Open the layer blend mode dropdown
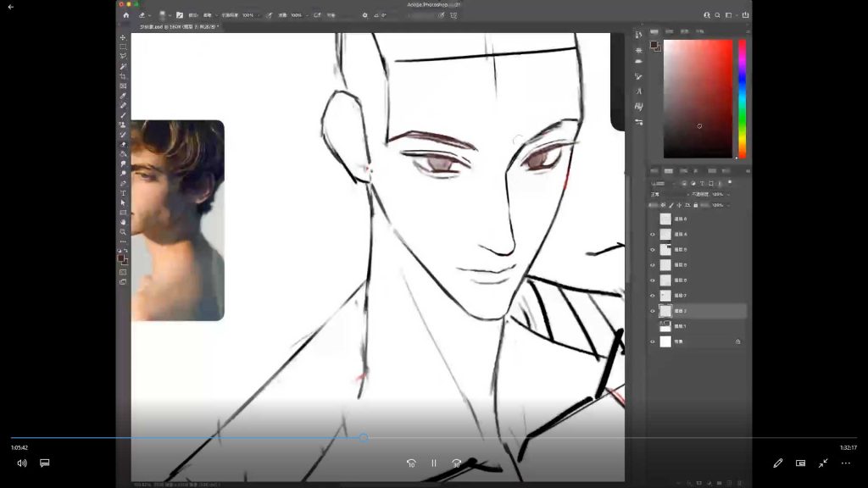The image size is (868, 488). click(x=665, y=194)
